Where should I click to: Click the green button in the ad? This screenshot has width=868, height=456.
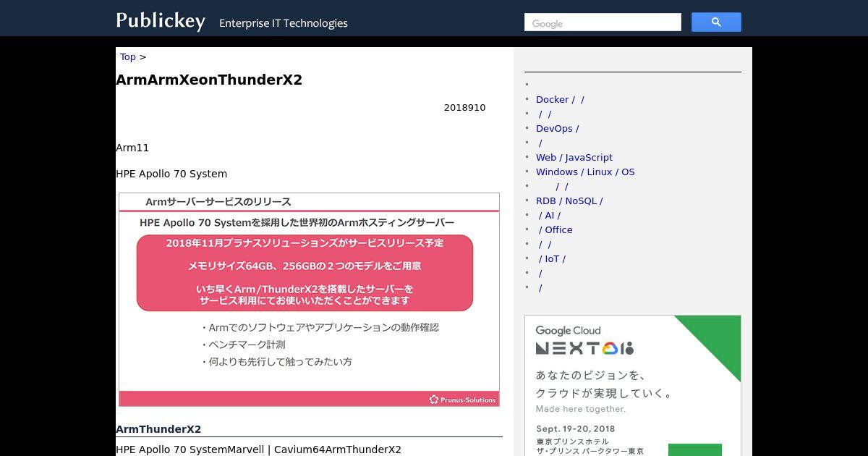point(695,449)
